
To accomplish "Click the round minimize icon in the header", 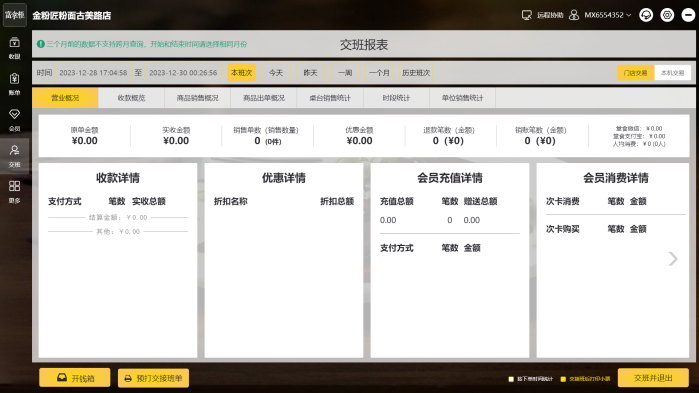I will point(688,15).
